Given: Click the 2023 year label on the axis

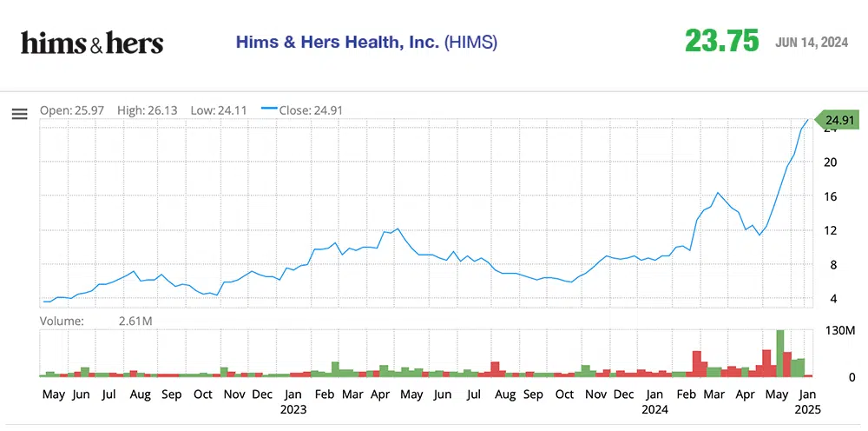Looking at the screenshot, I should [293, 410].
